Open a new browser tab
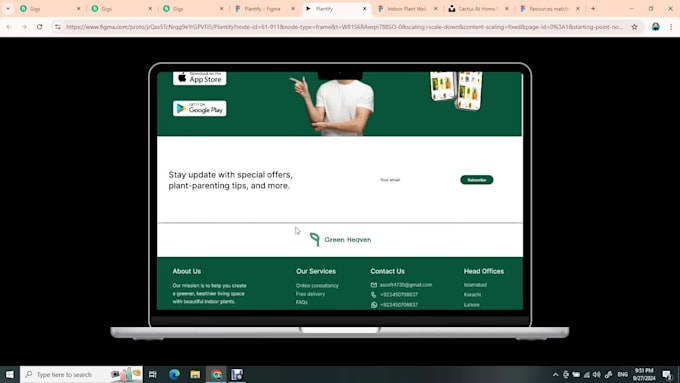 coord(593,9)
